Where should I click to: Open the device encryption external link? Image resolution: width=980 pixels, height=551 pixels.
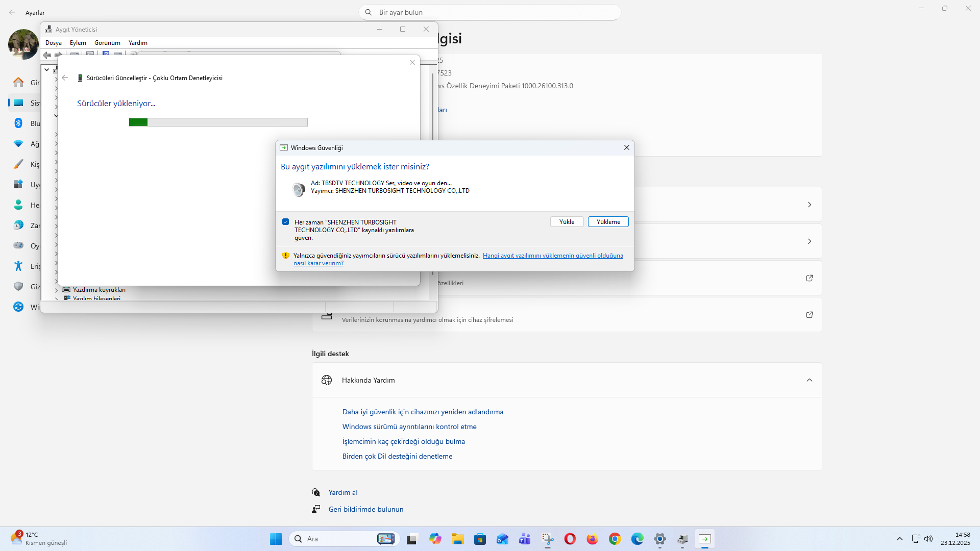tap(810, 315)
